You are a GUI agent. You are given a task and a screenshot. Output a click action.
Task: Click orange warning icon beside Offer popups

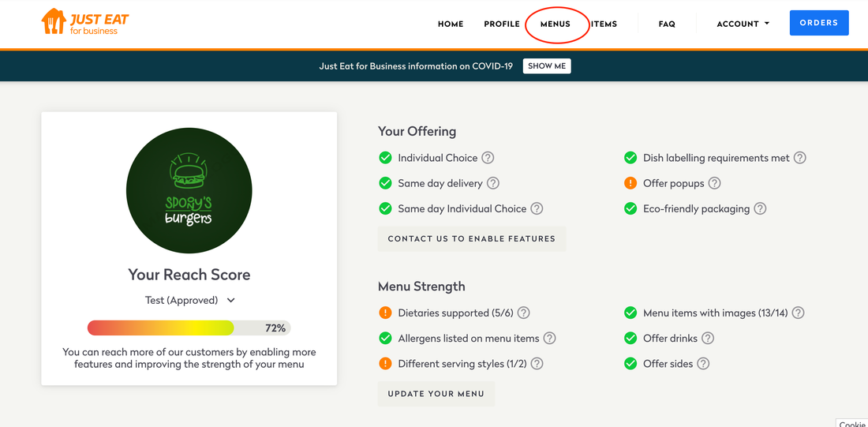click(630, 183)
